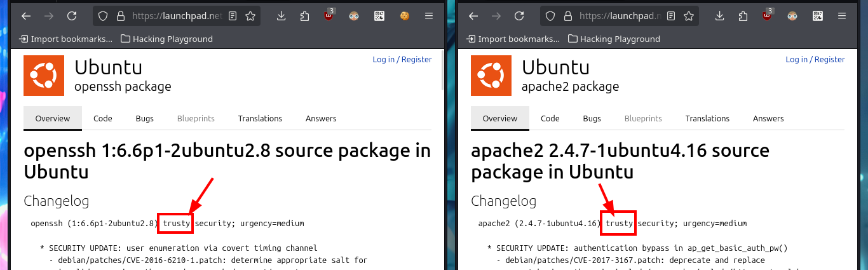868x270 pixels.
Task: Open Translations tab on openssh page
Action: tap(260, 118)
